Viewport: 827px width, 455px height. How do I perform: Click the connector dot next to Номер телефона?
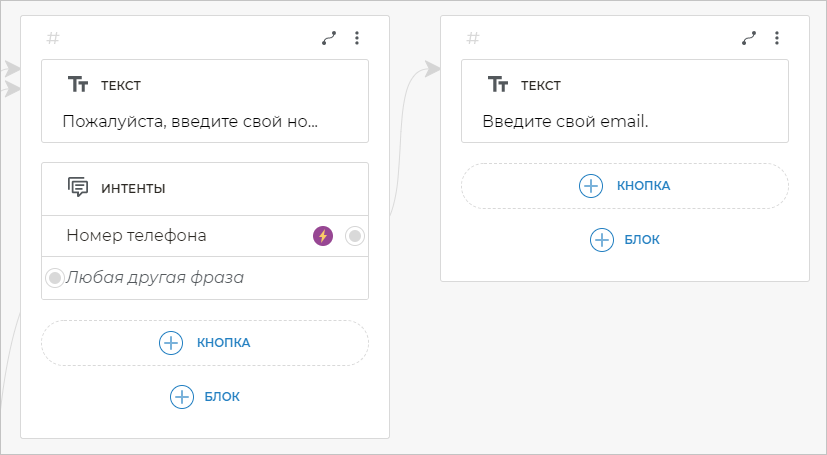pyautogui.click(x=354, y=236)
